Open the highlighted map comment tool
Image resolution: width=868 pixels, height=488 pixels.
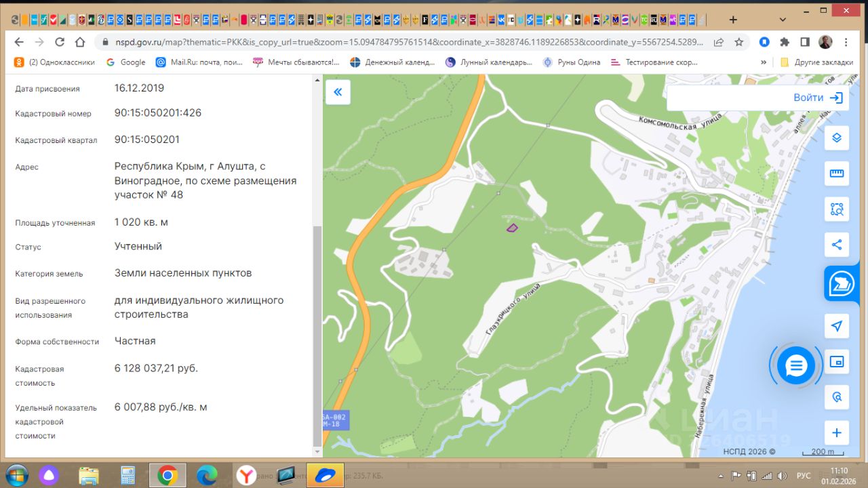click(842, 283)
